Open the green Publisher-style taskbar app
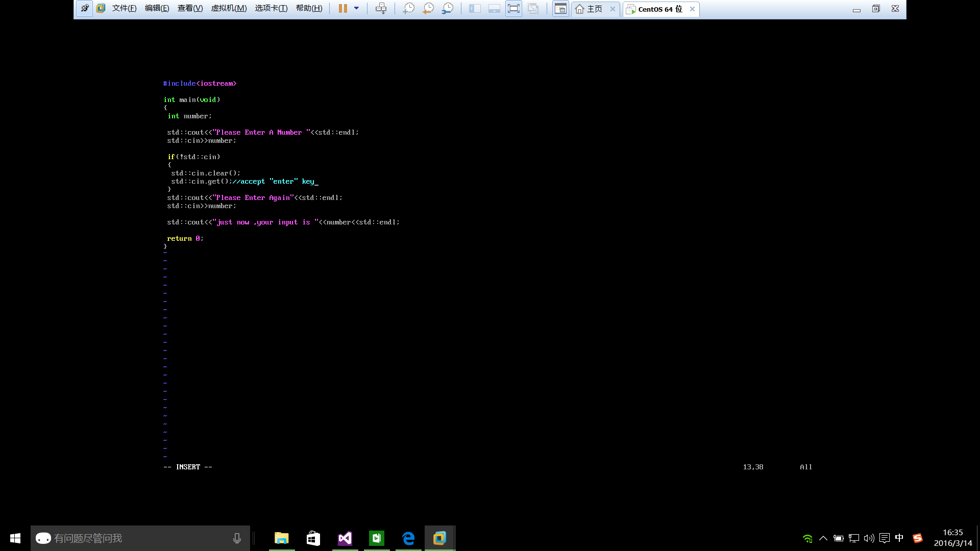 coord(377,538)
